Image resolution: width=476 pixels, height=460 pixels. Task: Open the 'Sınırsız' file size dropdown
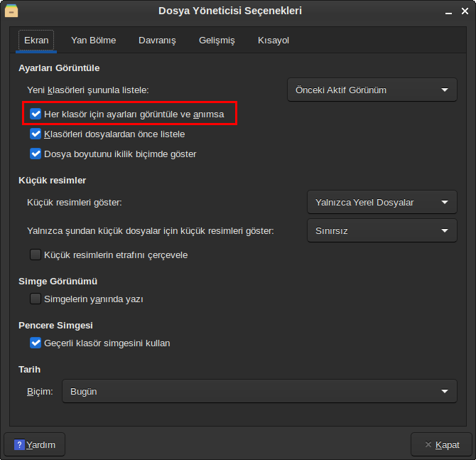pos(381,230)
